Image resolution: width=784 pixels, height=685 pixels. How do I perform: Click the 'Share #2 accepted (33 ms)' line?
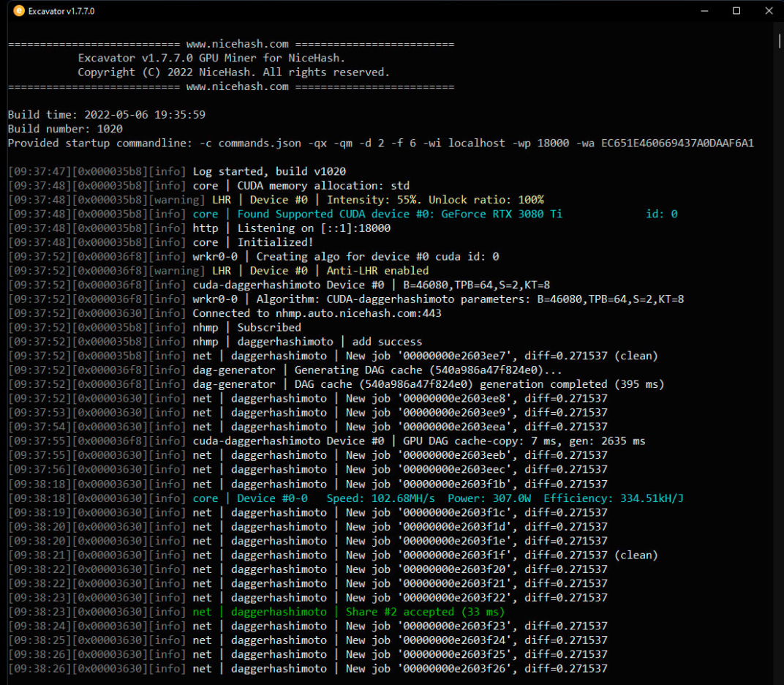(x=257, y=611)
